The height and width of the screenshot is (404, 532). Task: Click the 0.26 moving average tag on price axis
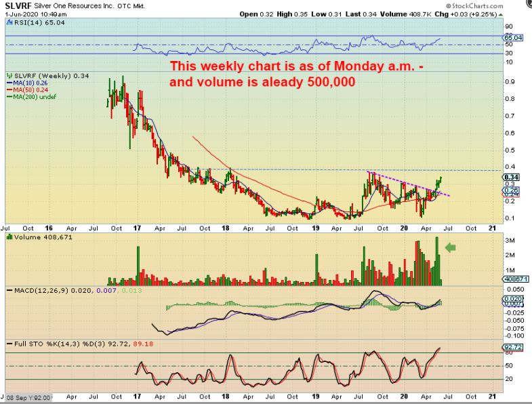(x=511, y=190)
